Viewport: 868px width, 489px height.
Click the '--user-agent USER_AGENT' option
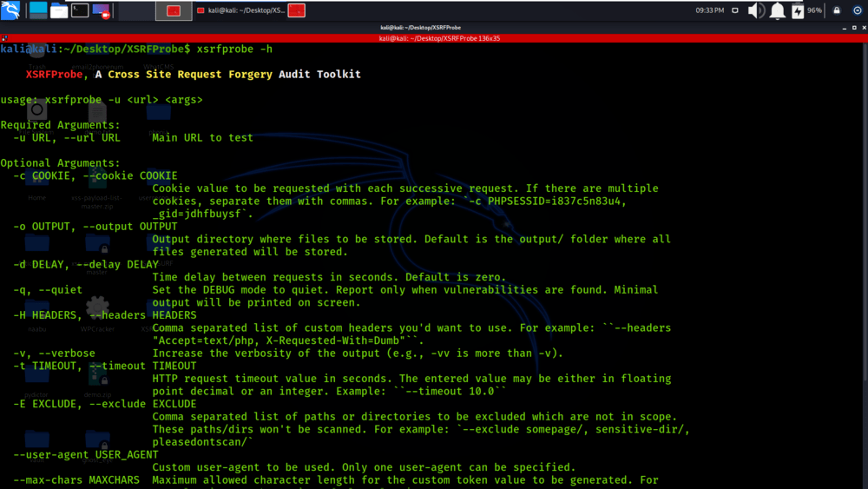[86, 454]
